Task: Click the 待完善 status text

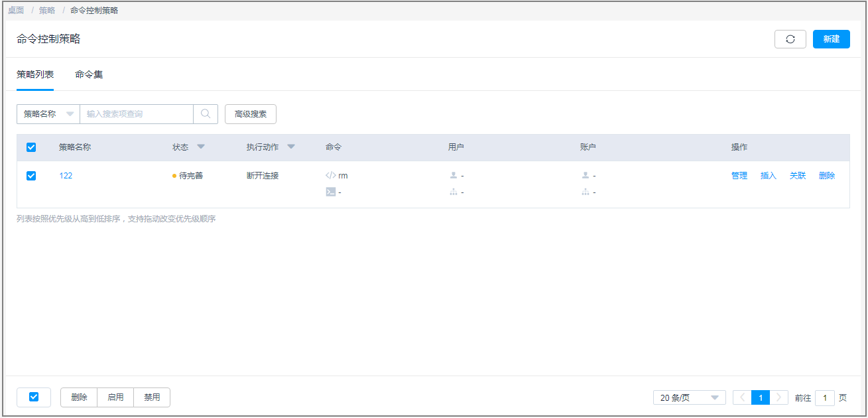Action: (191, 176)
